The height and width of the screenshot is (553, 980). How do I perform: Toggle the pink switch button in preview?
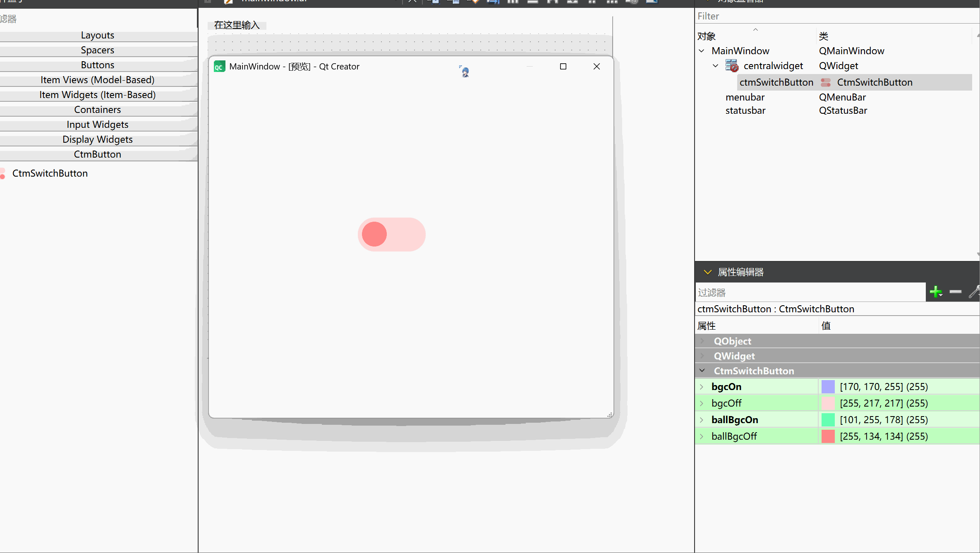tap(391, 235)
